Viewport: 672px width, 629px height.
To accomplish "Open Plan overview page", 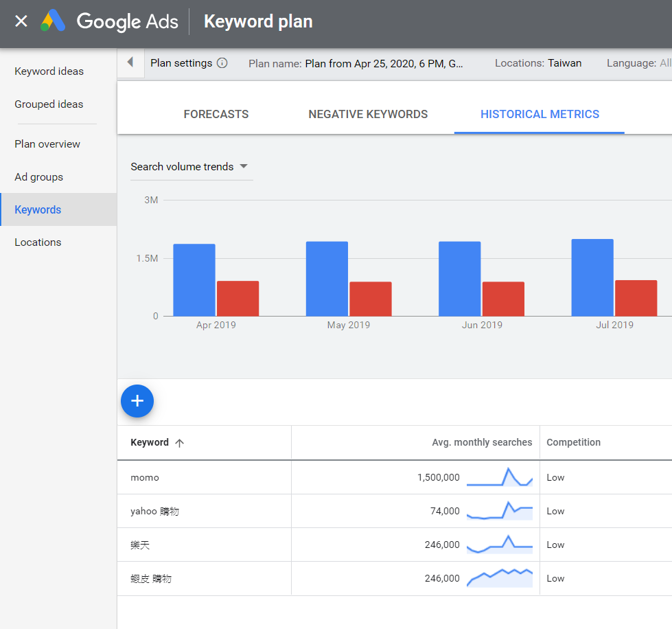I will point(47,144).
